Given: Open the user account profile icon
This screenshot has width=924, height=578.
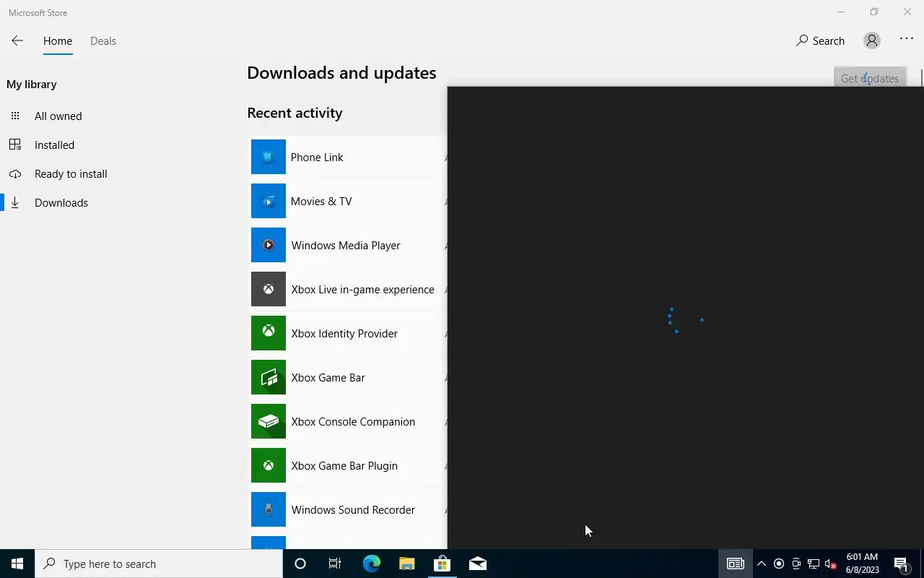Looking at the screenshot, I should 872,41.
